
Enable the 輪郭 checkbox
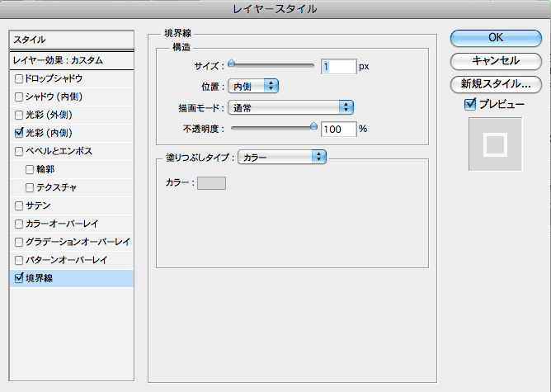point(30,169)
